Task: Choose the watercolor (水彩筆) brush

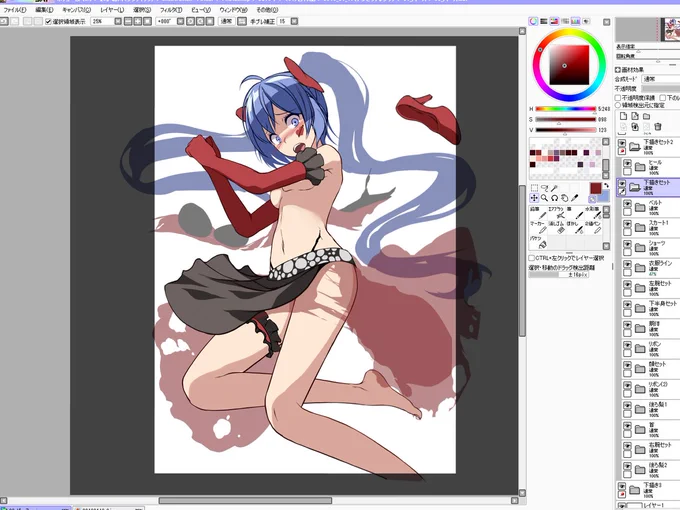Action: [x=593, y=212]
